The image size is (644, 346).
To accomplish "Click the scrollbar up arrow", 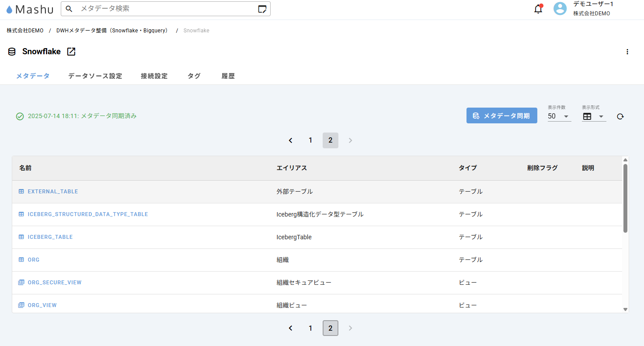I will pyautogui.click(x=625, y=160).
